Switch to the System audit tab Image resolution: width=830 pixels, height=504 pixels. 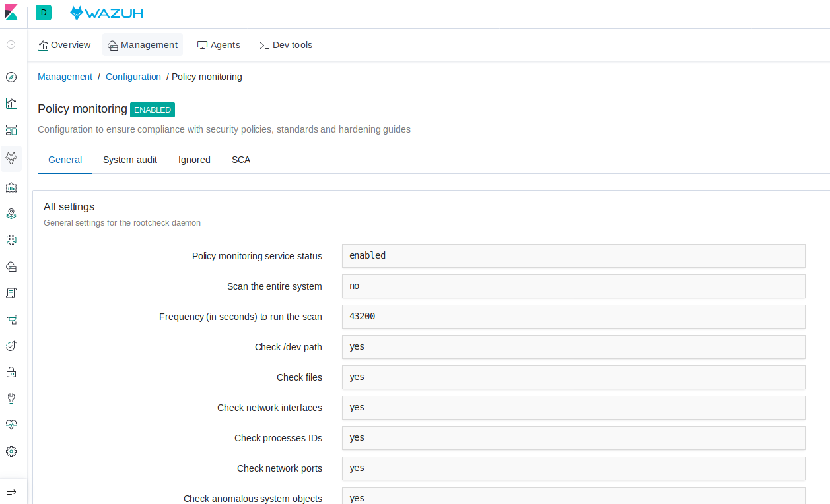tap(129, 160)
